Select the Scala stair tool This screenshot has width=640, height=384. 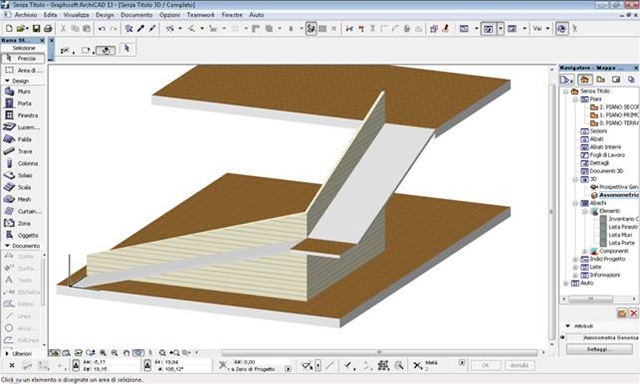coord(23,187)
